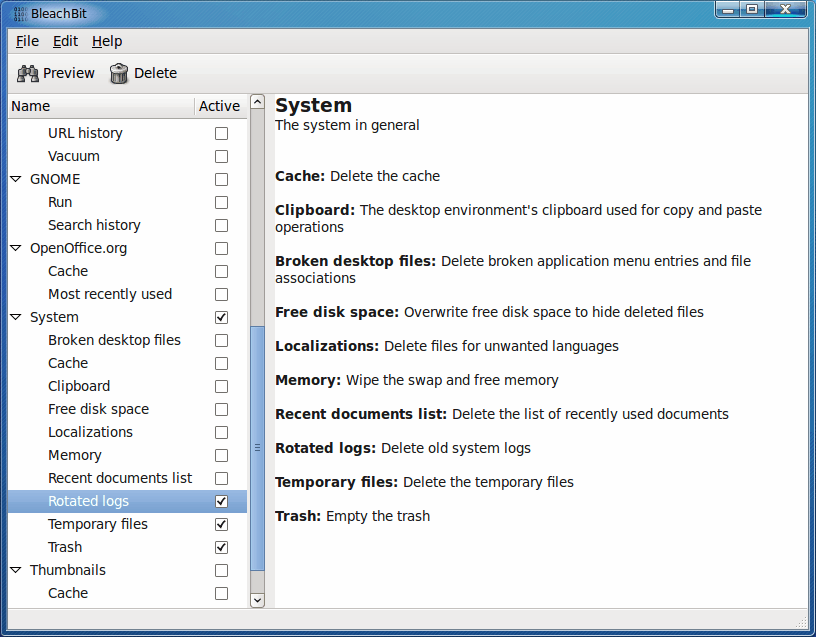Select the URL history row
The image size is (816, 637).
click(x=128, y=133)
